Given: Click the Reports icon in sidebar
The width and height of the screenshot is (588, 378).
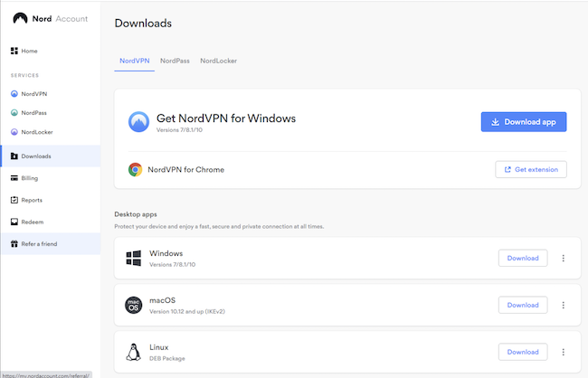Looking at the screenshot, I should [14, 200].
